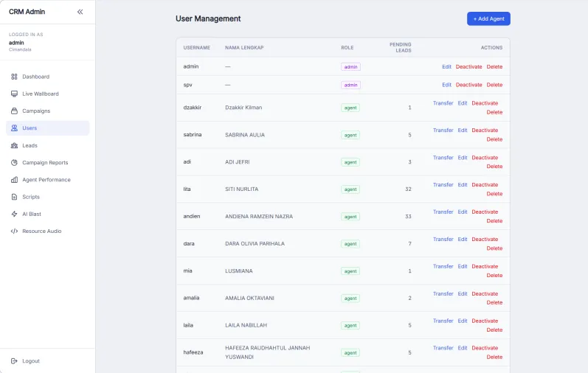This screenshot has height=373, width=588.
Task: Edit the andien agent
Action: [463, 212]
